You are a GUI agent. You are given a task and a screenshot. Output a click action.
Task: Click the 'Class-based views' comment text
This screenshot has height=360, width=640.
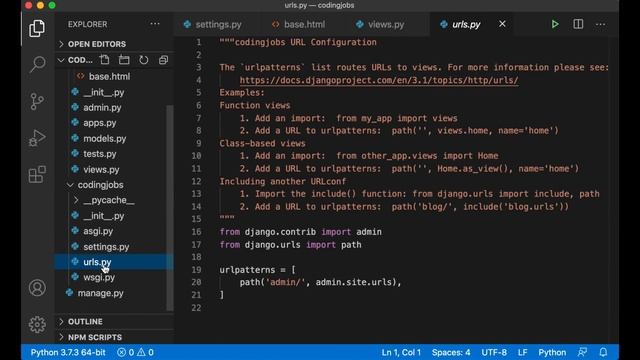click(x=262, y=143)
